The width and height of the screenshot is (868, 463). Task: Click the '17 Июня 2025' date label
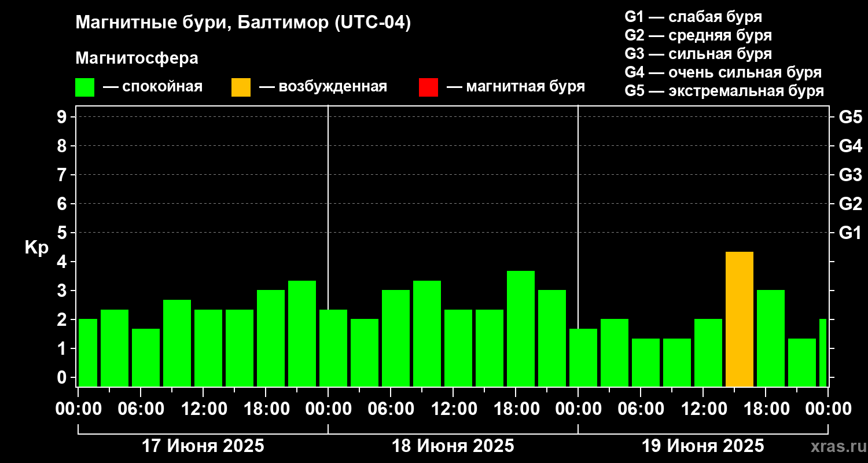[x=203, y=446]
